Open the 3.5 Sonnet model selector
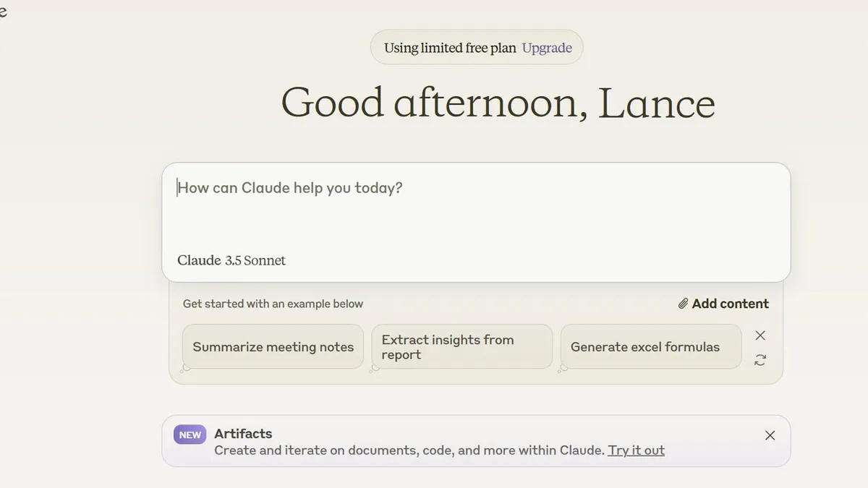Image resolution: width=868 pixels, height=488 pixels. 255,260
